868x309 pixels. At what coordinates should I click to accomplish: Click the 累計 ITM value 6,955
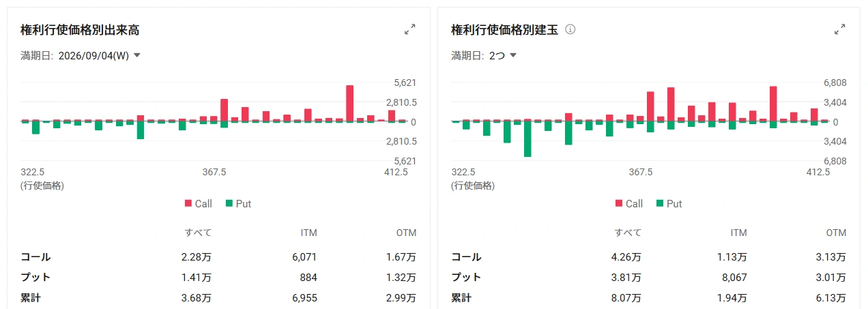click(303, 297)
